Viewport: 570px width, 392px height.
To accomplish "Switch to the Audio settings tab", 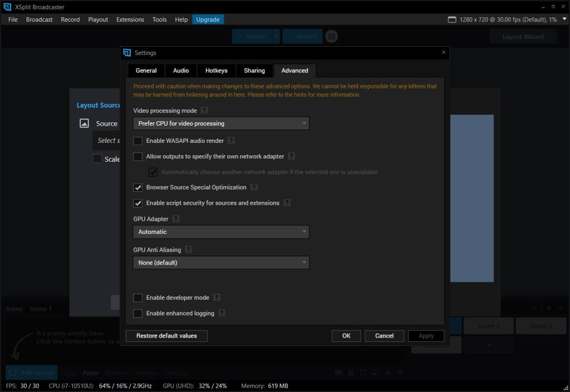I will pos(181,71).
